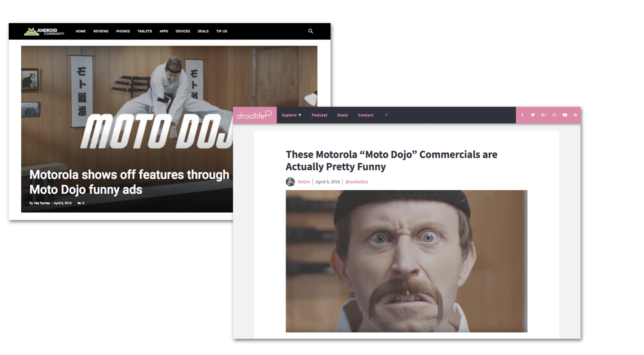The width and height of the screenshot is (644, 355).
Task: Click the Moto Dojo commercials headline
Action: click(x=391, y=160)
